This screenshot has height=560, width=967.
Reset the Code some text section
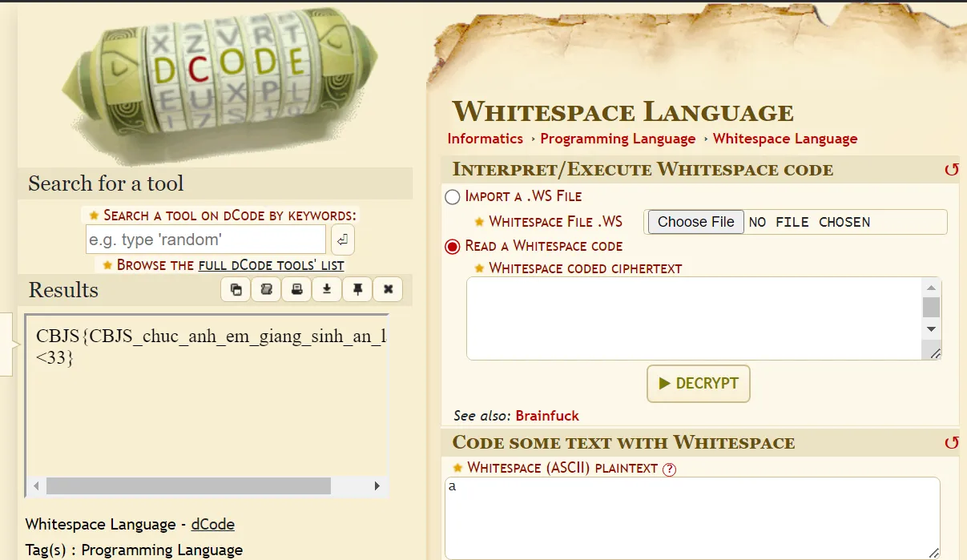(x=951, y=443)
